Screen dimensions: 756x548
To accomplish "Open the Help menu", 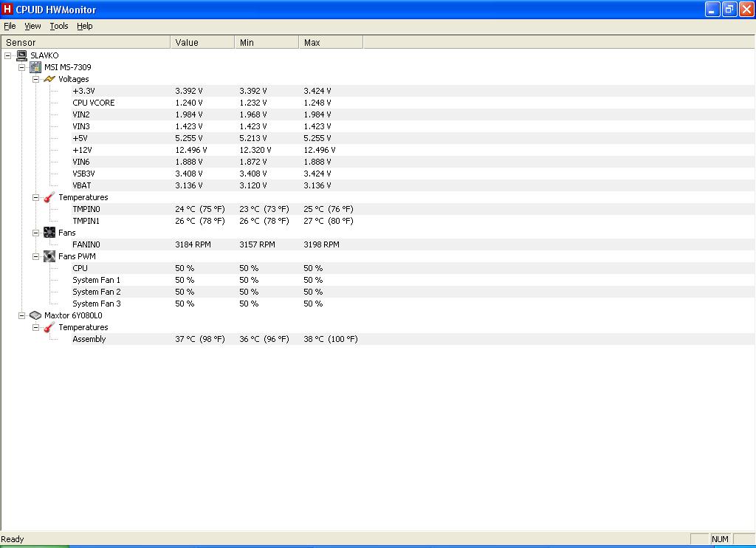I will 85,26.
